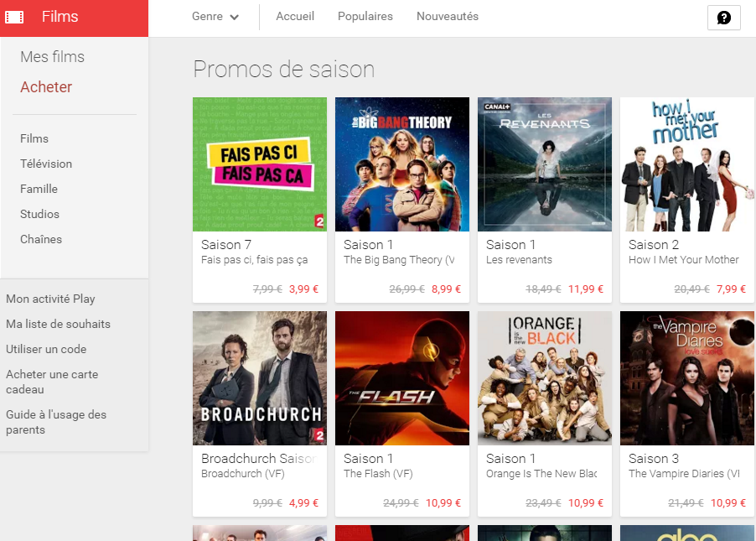The width and height of the screenshot is (756, 541).
Task: Open Ma liste de souhaits
Action: pos(58,324)
